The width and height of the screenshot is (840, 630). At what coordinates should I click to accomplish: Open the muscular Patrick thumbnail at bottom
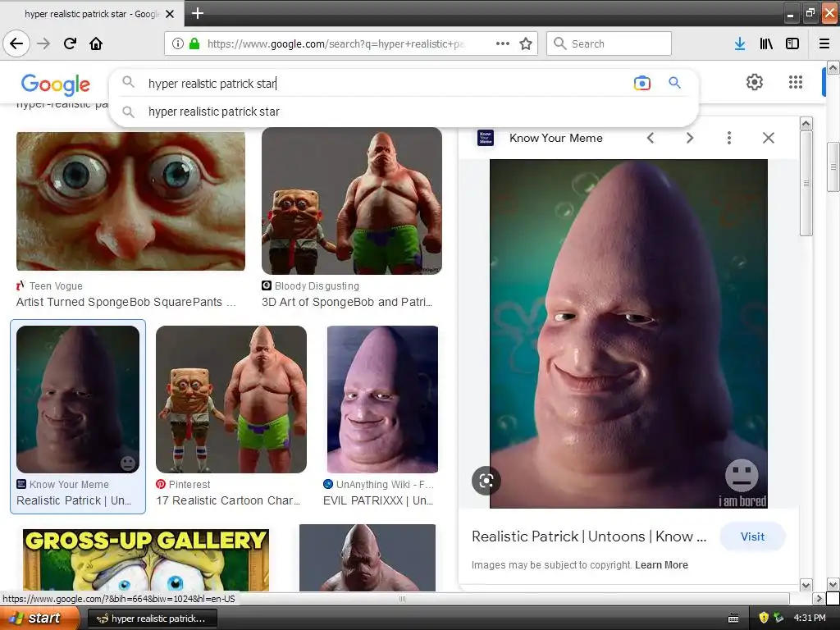point(367,558)
